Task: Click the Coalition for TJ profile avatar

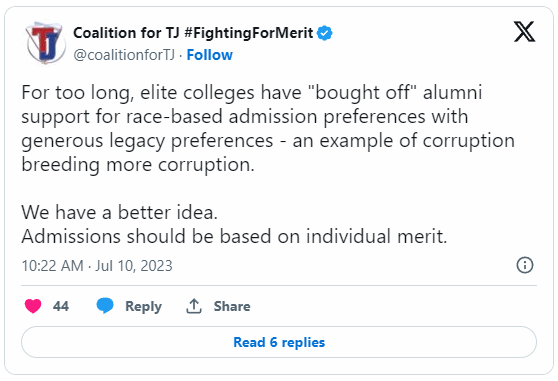Action: click(46, 43)
